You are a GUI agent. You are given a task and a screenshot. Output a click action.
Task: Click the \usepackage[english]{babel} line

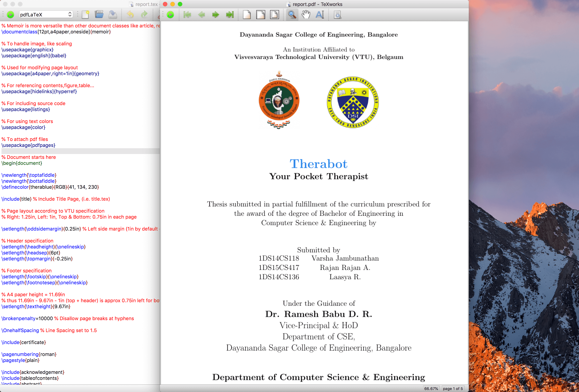[x=34, y=56]
